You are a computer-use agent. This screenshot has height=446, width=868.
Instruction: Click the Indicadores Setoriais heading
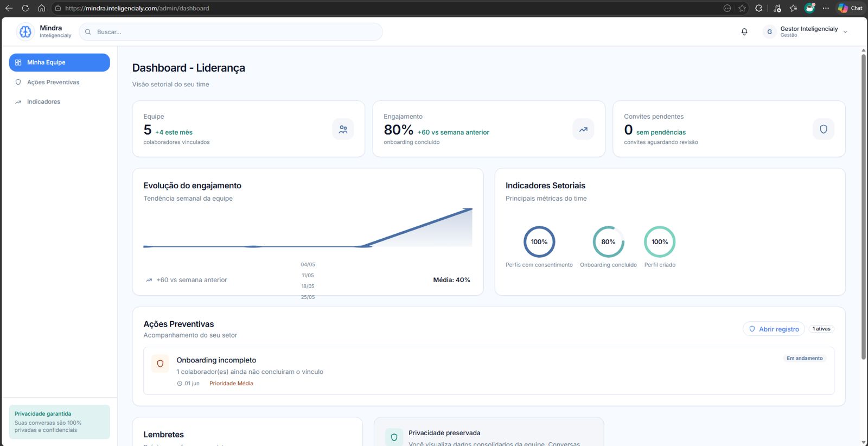click(x=545, y=186)
